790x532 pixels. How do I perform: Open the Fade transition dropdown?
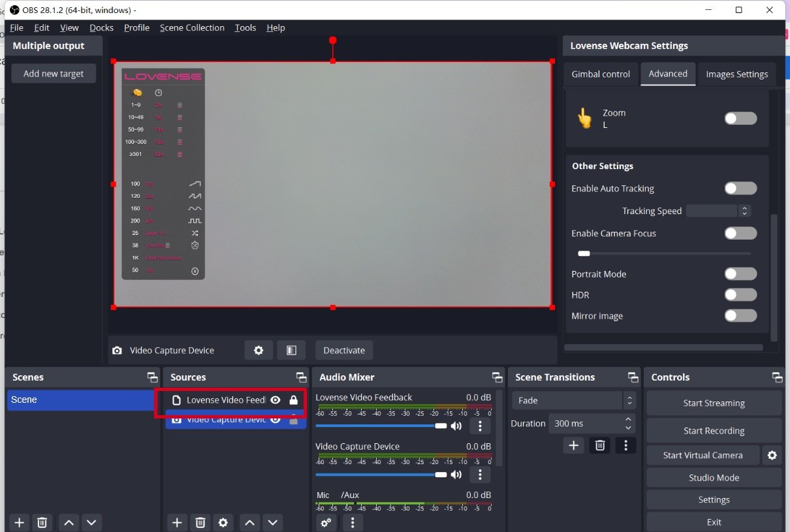pos(574,400)
